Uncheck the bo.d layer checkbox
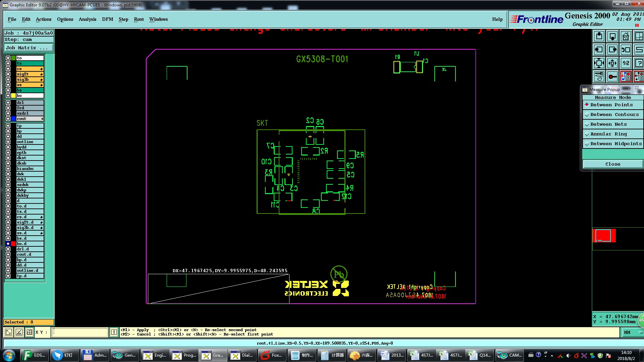The height and width of the screenshot is (362, 644). [8, 244]
